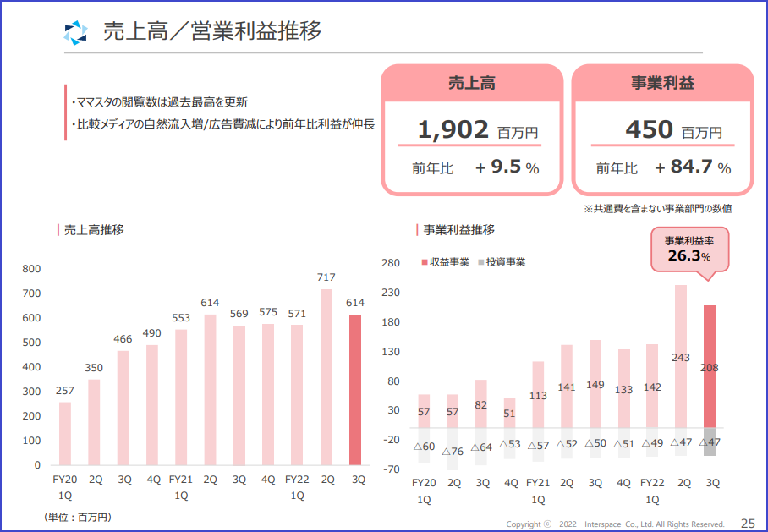The width and height of the screenshot is (768, 532).
Task: Click the footnote ※共通費を含まない事業部門の数値
Action: coord(658,209)
